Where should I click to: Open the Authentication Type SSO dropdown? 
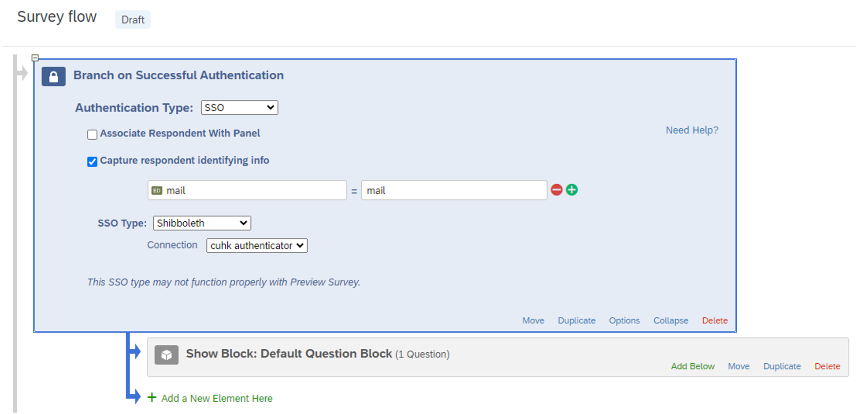[x=239, y=108]
